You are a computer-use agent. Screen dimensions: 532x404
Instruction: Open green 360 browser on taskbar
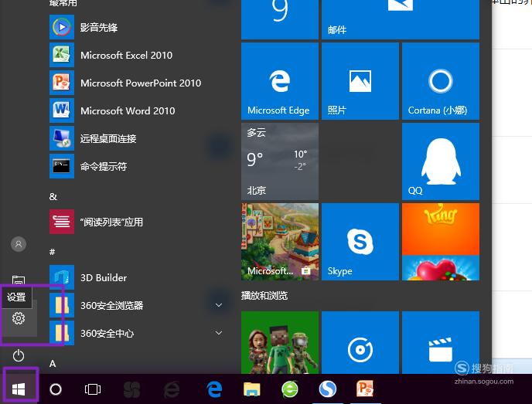[290, 389]
